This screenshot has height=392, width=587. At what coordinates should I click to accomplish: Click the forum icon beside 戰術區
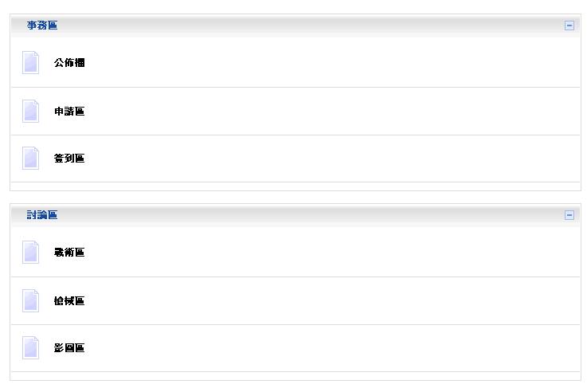pos(31,253)
